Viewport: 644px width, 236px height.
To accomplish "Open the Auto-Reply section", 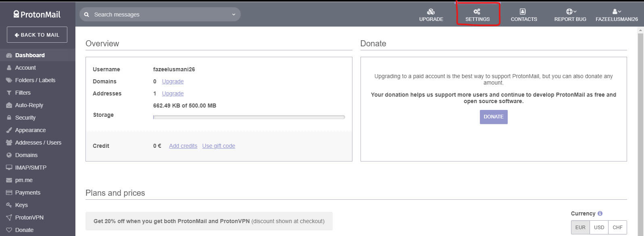I will (x=38, y=105).
